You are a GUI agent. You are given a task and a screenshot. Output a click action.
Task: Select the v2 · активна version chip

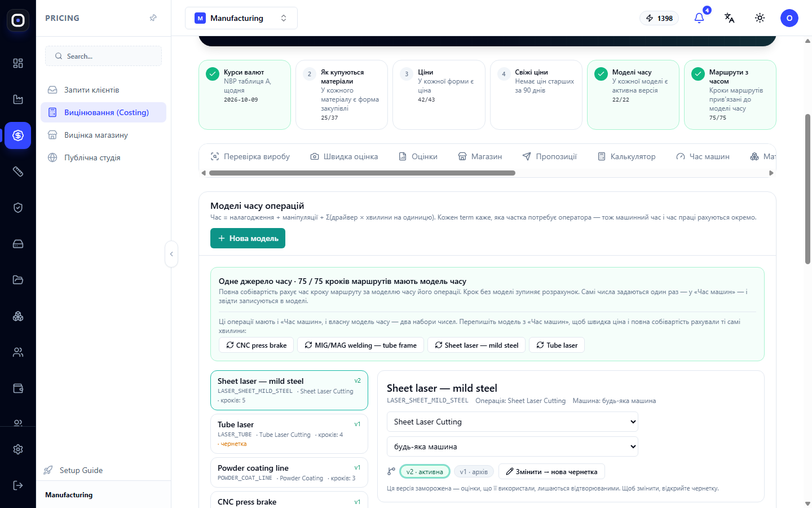tap(425, 471)
